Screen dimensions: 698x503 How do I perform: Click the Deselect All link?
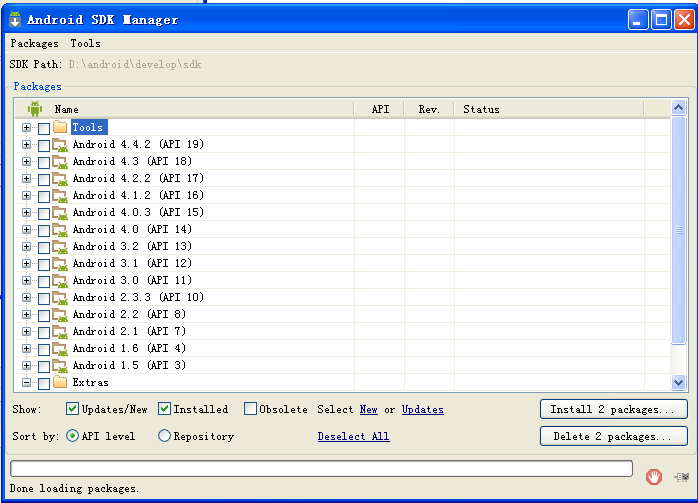pos(353,436)
